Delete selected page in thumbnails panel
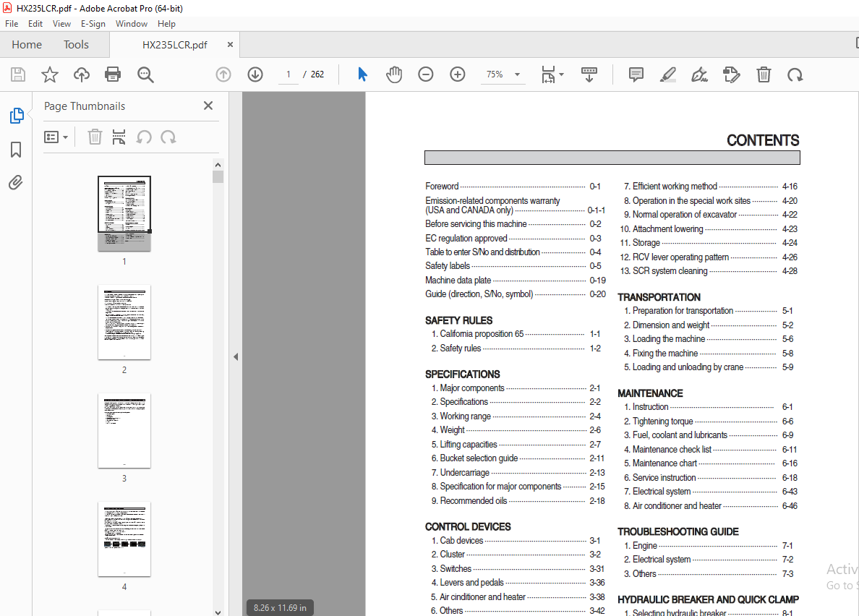 [x=95, y=137]
